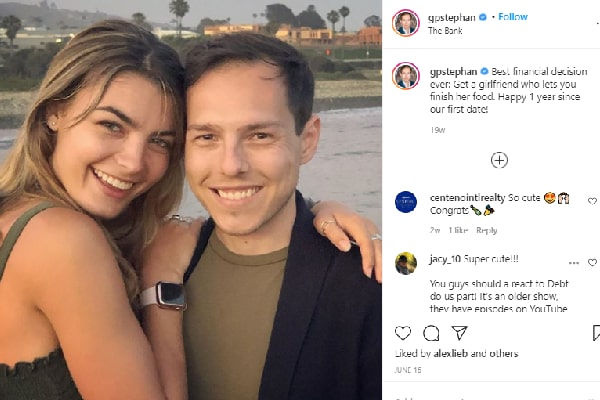Reply to centerpointrealty's comment
Viewport: 600px width, 400px height.
coord(487,230)
